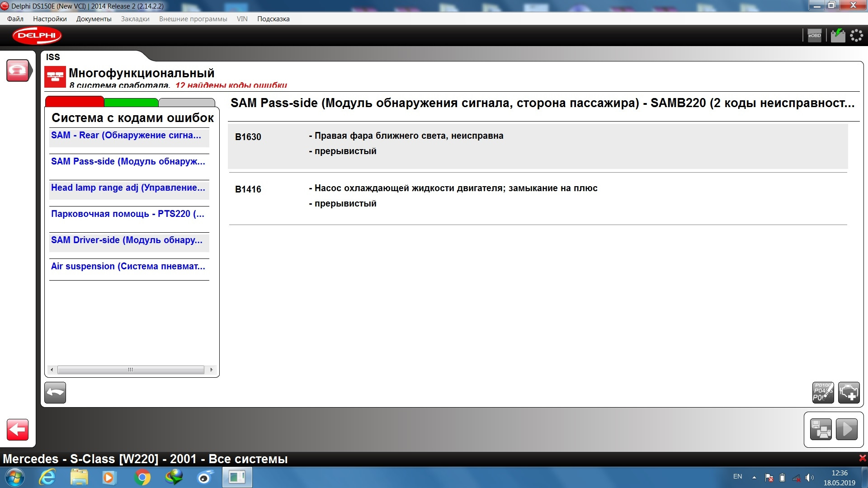Screen dimensions: 868x488
Task: Click the erase fault codes icon
Action: point(823,392)
